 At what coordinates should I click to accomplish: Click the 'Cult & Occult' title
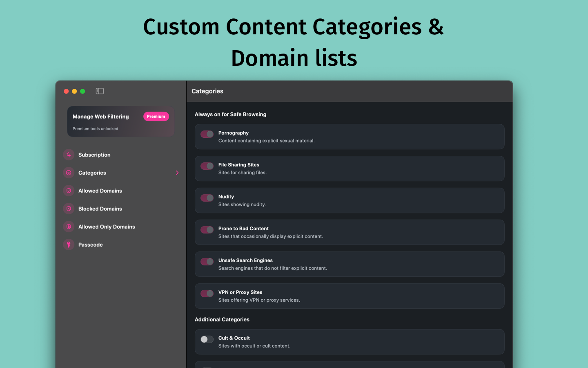click(234, 338)
